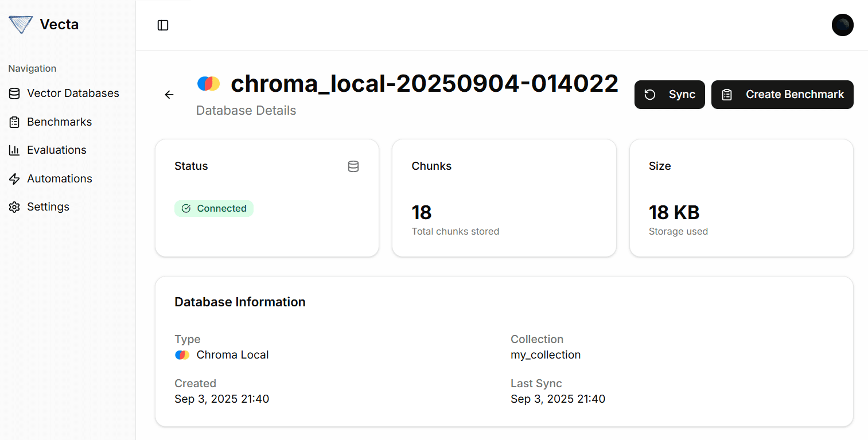
Task: Open Settings via the gear icon
Action: click(14, 207)
